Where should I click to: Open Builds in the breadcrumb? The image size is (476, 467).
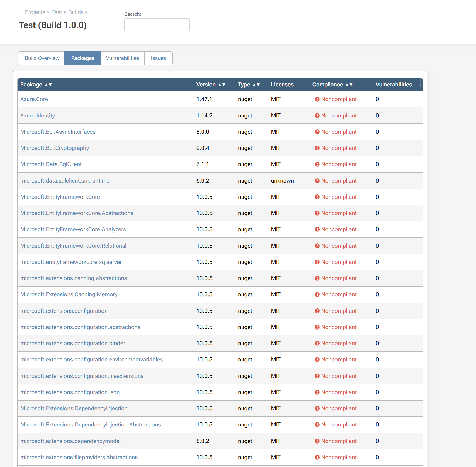coord(76,12)
